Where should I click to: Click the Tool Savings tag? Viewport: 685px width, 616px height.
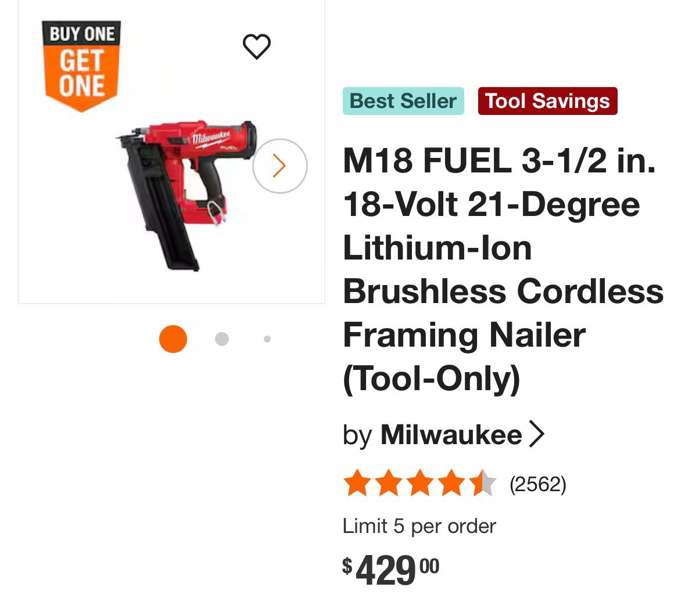(x=547, y=101)
